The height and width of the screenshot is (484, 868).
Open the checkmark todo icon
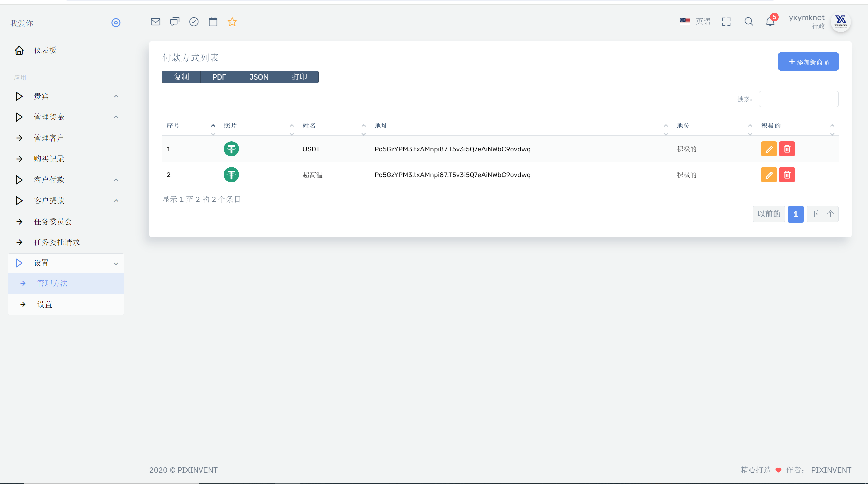pyautogui.click(x=194, y=22)
